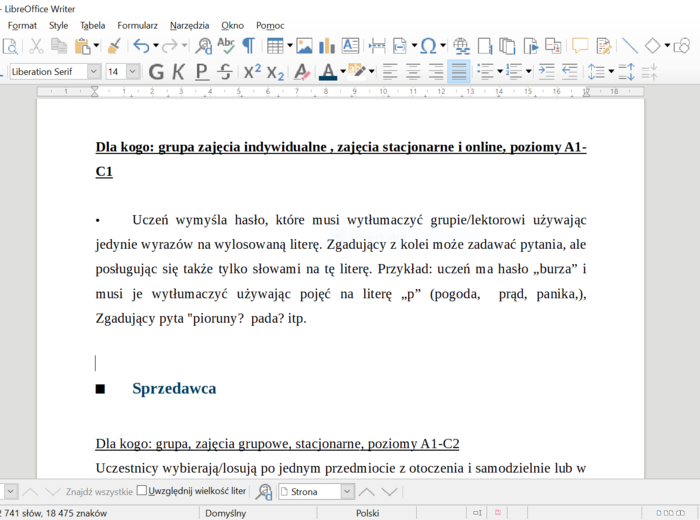Insert image icon
This screenshot has height=520, width=700.
click(304, 46)
